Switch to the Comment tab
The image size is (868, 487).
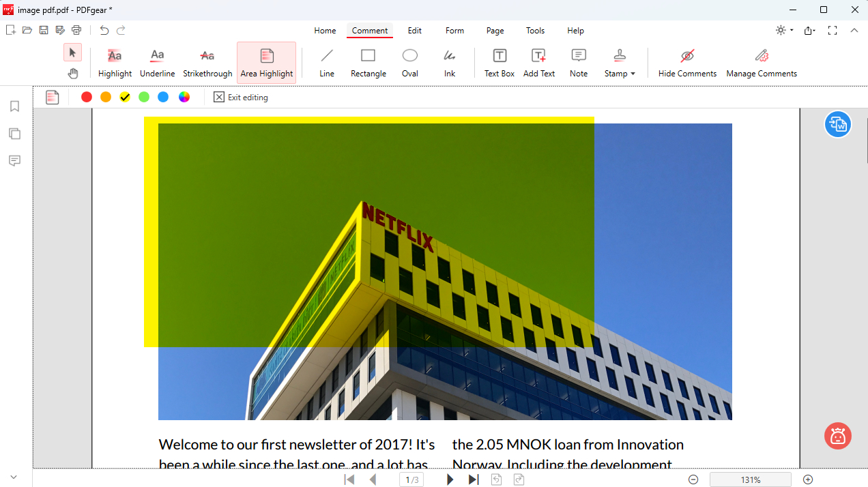[370, 31]
